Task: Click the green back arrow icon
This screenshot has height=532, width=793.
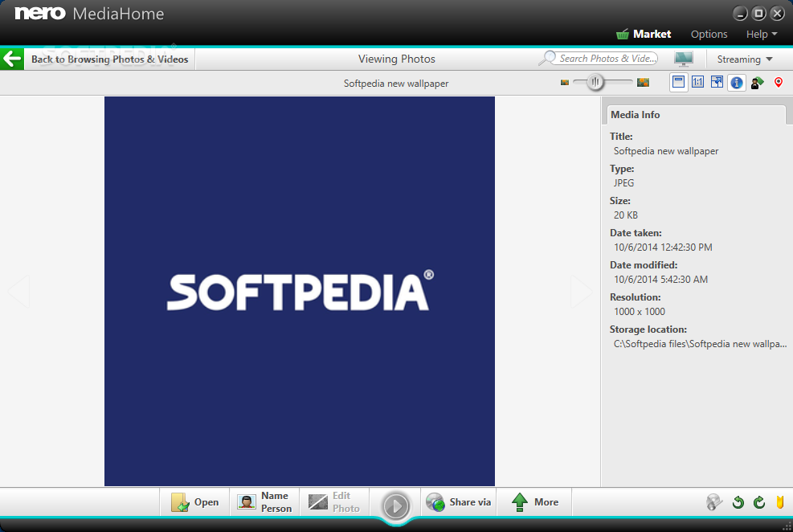Action: 11,59
